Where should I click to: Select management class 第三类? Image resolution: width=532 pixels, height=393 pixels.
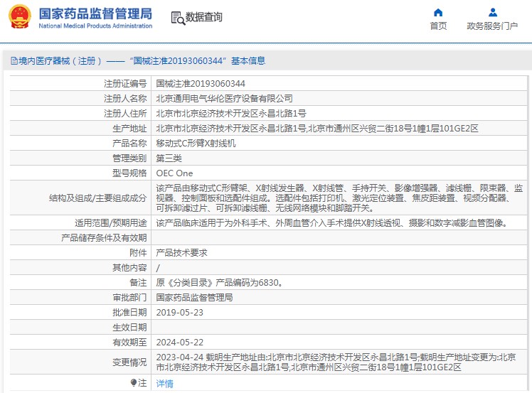point(169,158)
